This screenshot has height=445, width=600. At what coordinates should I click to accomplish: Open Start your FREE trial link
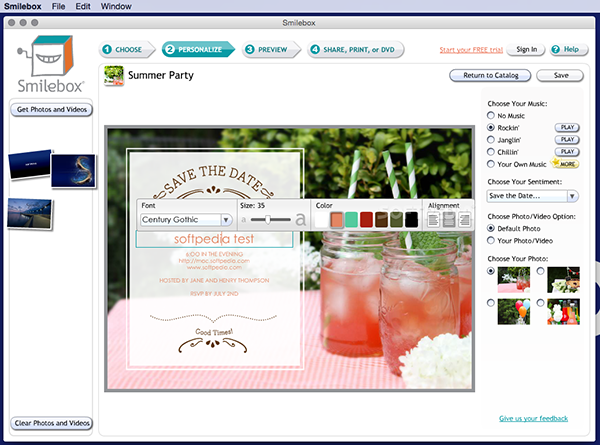click(x=471, y=50)
